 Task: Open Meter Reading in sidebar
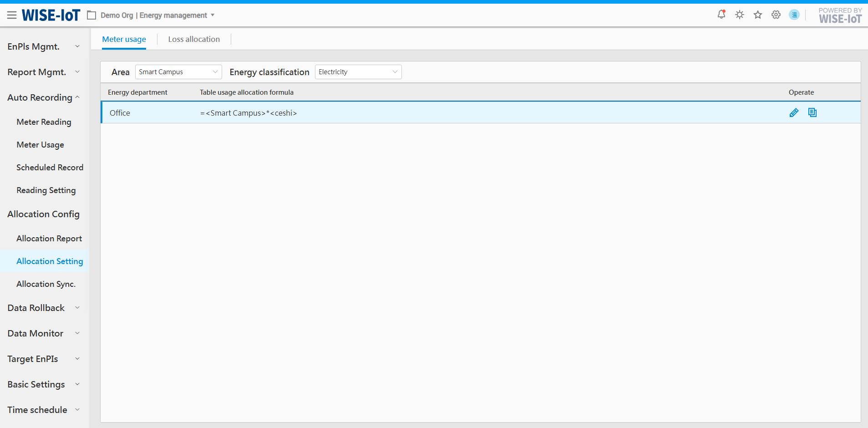[44, 122]
